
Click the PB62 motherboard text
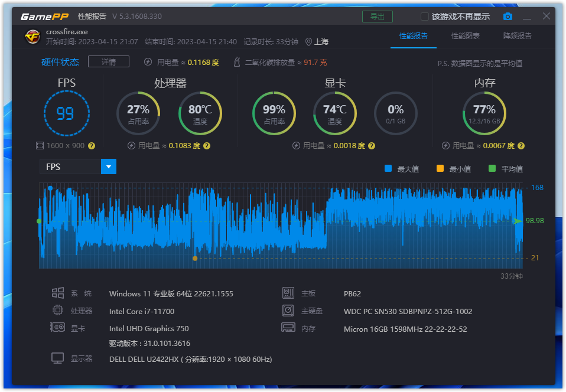point(352,293)
